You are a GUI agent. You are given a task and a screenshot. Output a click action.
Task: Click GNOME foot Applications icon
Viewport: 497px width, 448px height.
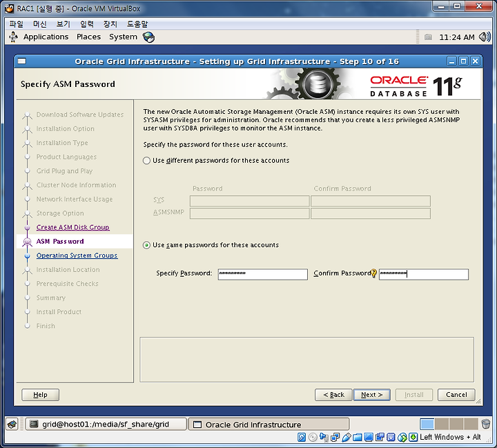[x=13, y=37]
